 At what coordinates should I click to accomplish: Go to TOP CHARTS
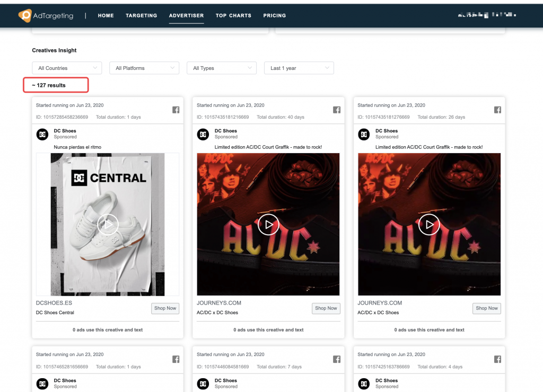click(x=233, y=15)
